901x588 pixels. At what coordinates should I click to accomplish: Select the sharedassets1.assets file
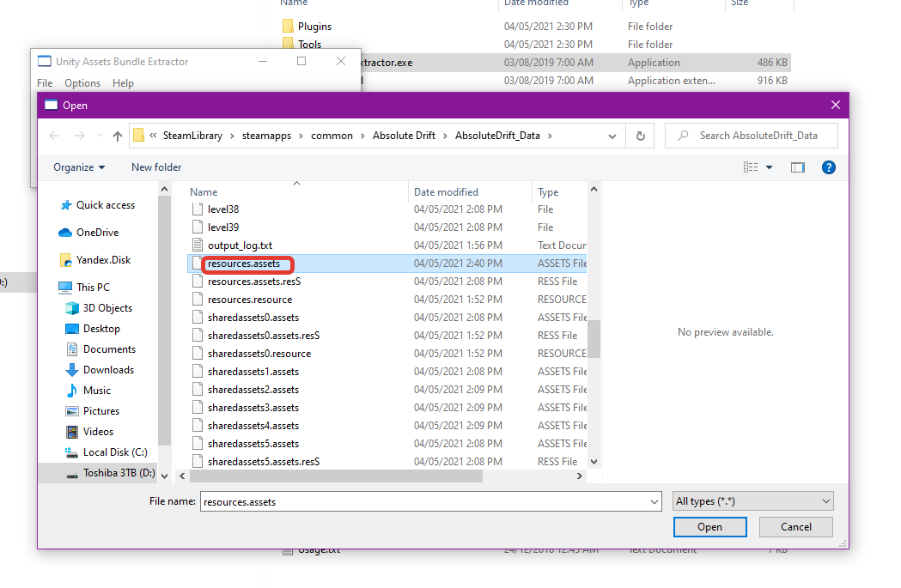[x=253, y=372]
